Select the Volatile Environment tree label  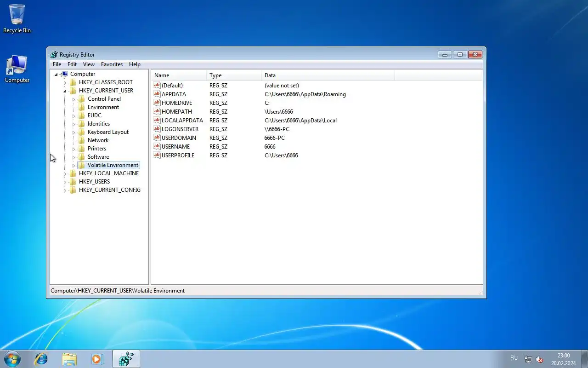click(x=113, y=165)
